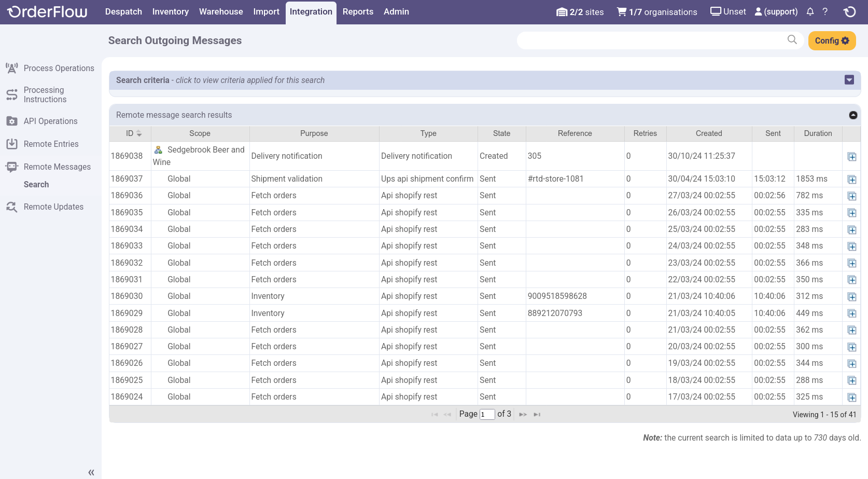Click the cart icon beside 1/7 organisations

tap(620, 11)
